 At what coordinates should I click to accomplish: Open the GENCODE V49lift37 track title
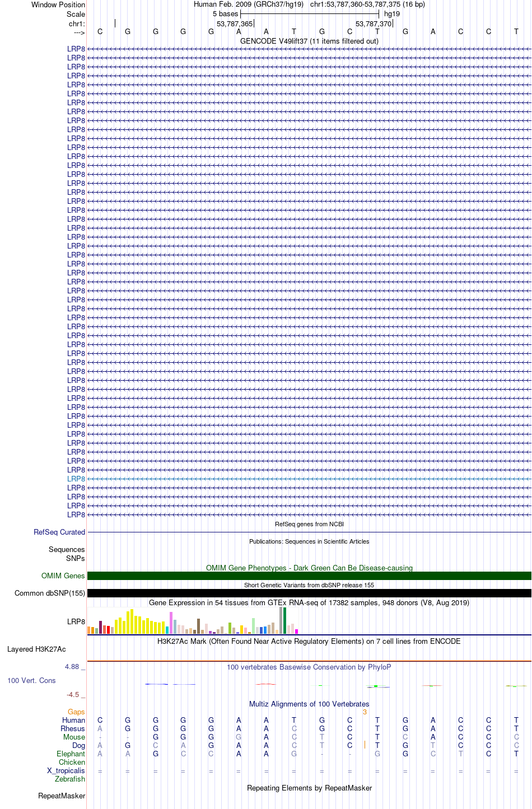[309, 41]
